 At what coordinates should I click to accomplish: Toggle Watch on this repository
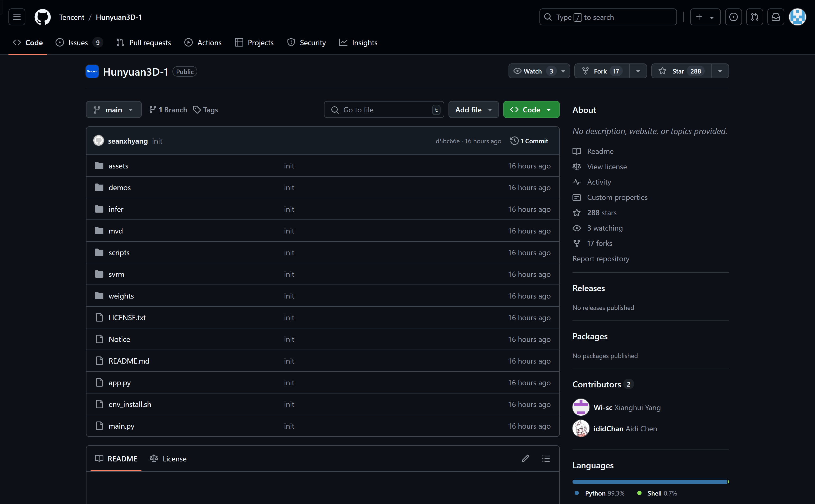(533, 71)
